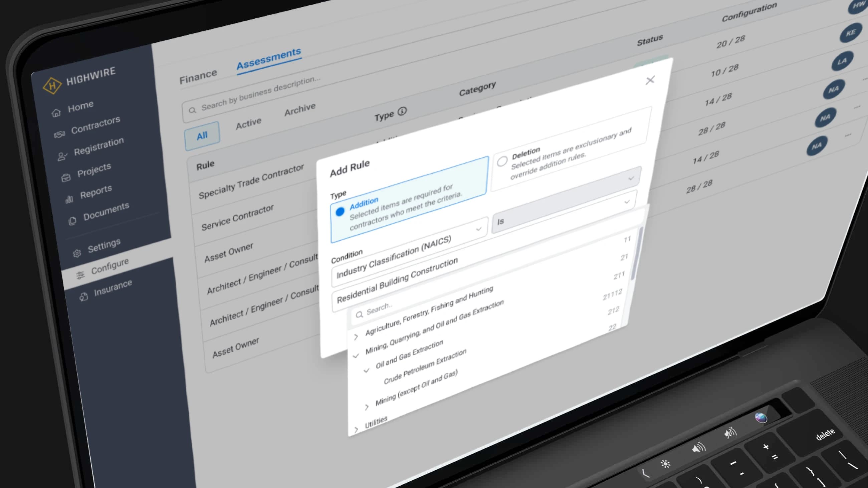The width and height of the screenshot is (868, 488).
Task: Click the Registration person icon
Action: click(x=62, y=156)
